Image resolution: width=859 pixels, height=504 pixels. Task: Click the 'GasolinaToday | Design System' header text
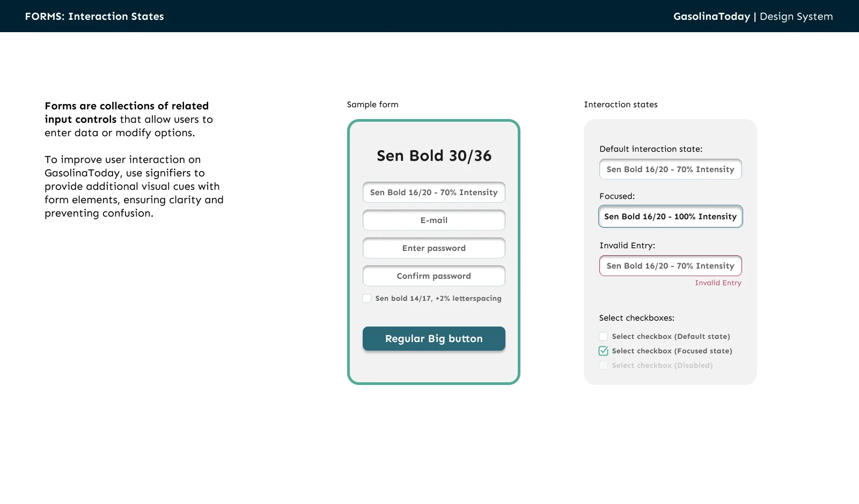pyautogui.click(x=753, y=17)
